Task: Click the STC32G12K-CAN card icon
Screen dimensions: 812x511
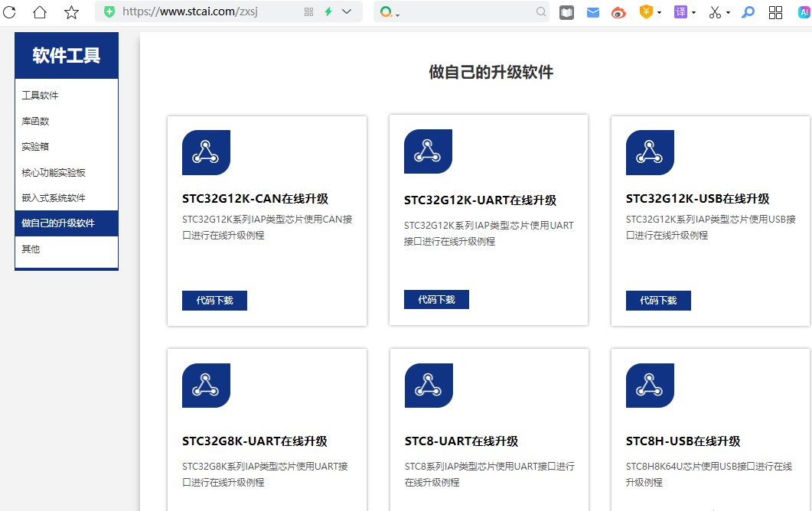Action: [206, 152]
